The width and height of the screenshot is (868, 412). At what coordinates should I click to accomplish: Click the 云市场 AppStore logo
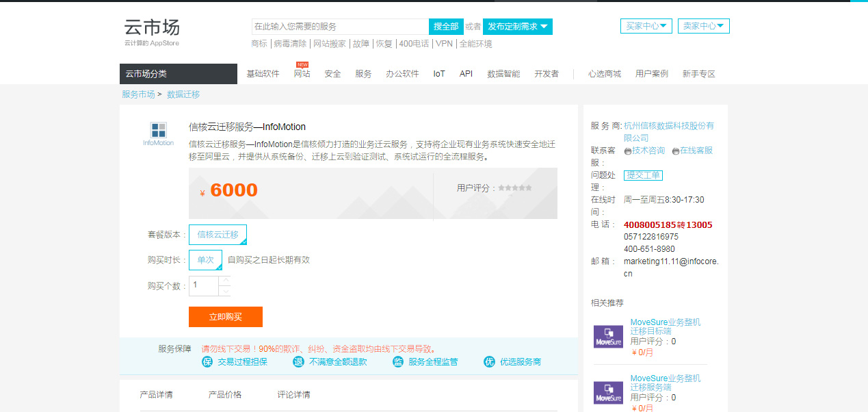click(x=152, y=31)
